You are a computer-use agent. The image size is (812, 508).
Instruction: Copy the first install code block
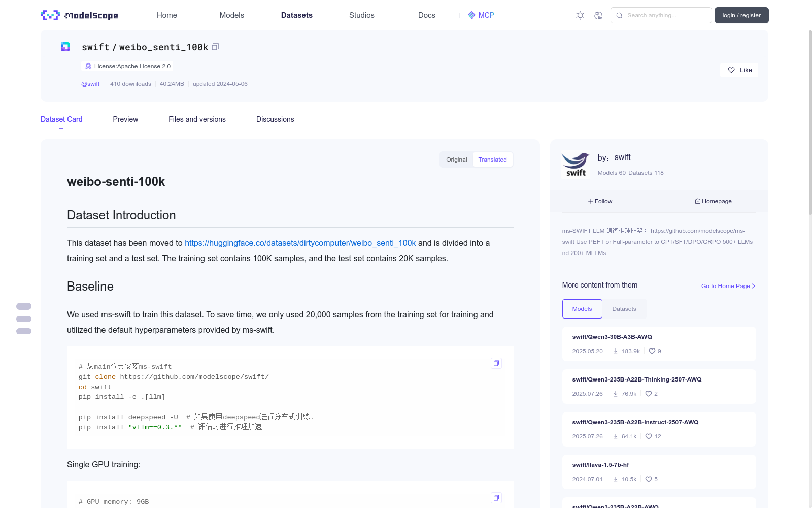496,363
